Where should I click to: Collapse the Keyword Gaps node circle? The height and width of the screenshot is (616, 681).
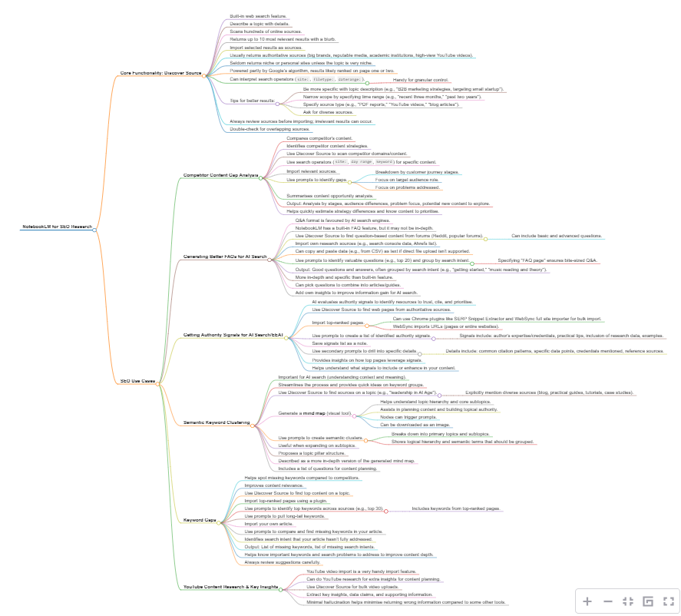point(219,523)
